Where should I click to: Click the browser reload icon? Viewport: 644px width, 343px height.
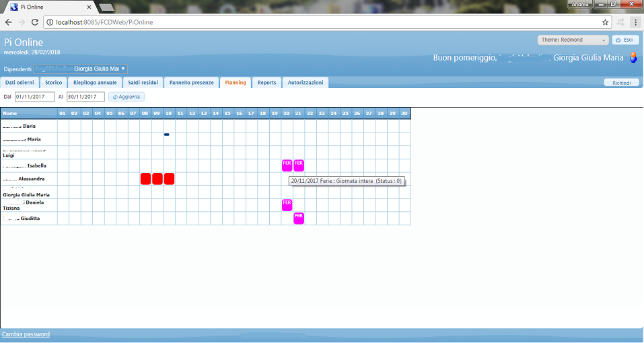tap(35, 22)
